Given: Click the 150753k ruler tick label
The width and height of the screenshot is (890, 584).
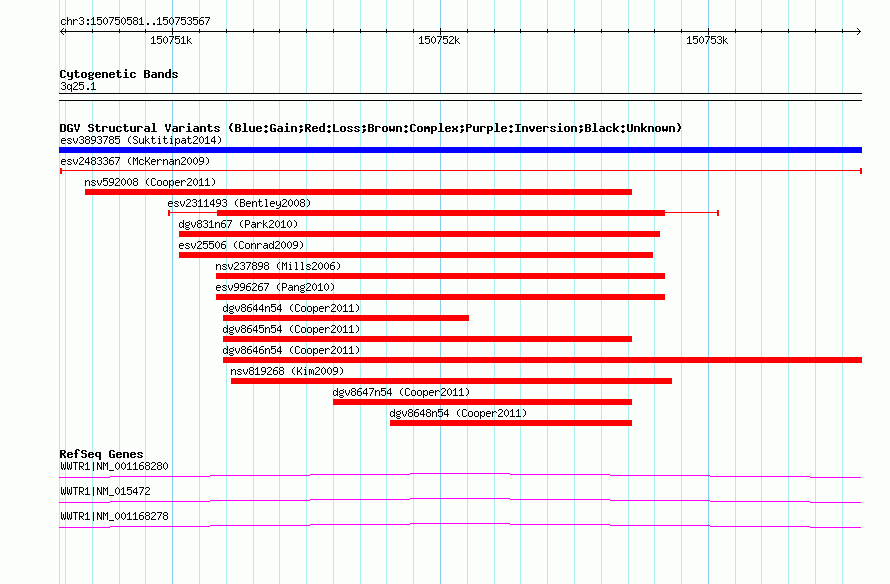Looking at the screenshot, I should pyautogui.click(x=707, y=40).
